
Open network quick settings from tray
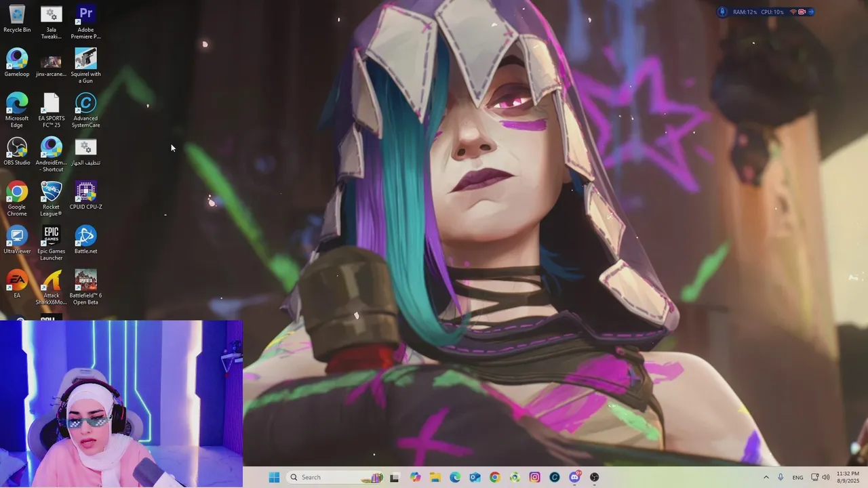tap(815, 477)
